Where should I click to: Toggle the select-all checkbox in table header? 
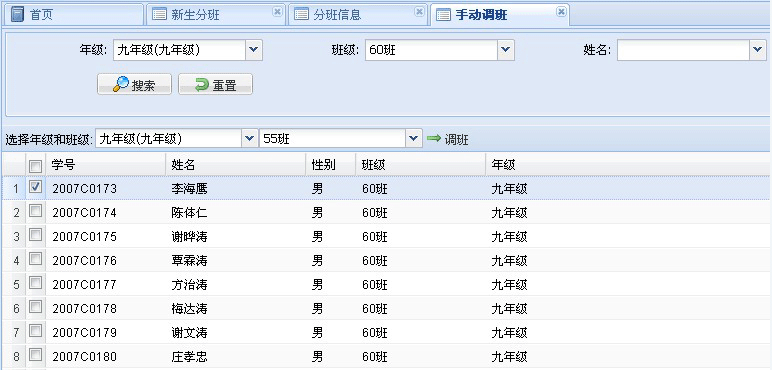(35, 166)
